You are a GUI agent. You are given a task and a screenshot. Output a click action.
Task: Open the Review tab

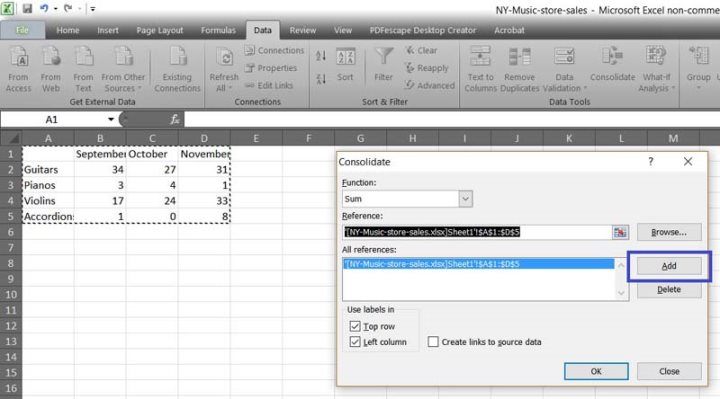click(x=303, y=30)
